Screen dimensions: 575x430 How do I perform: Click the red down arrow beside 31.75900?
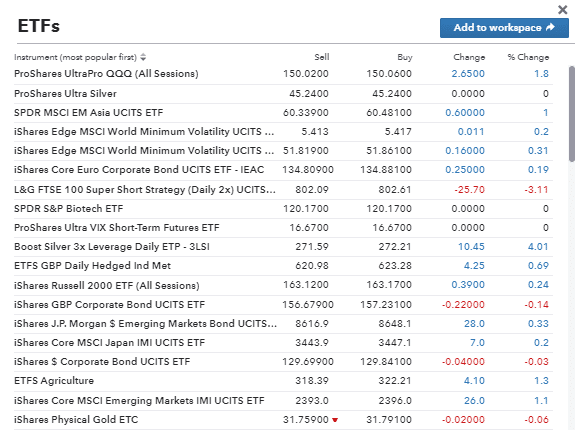click(x=335, y=420)
